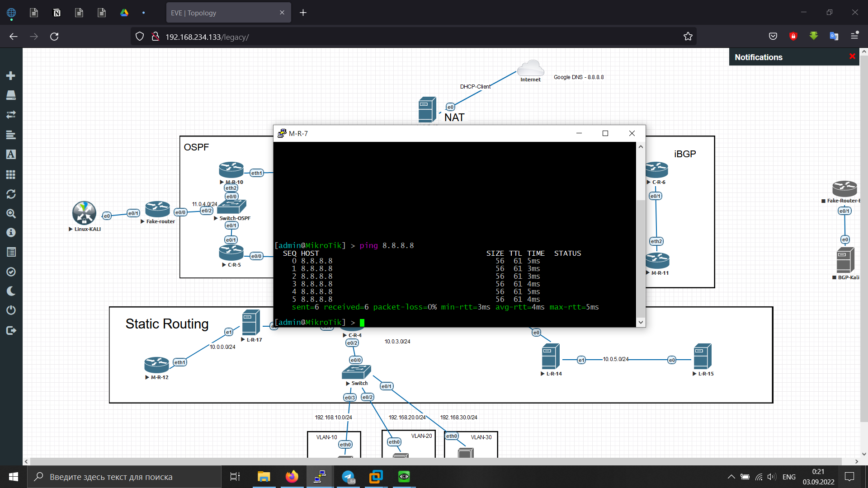The width and height of the screenshot is (868, 488).
Task: Click the browser reload button
Action: click(x=54, y=37)
